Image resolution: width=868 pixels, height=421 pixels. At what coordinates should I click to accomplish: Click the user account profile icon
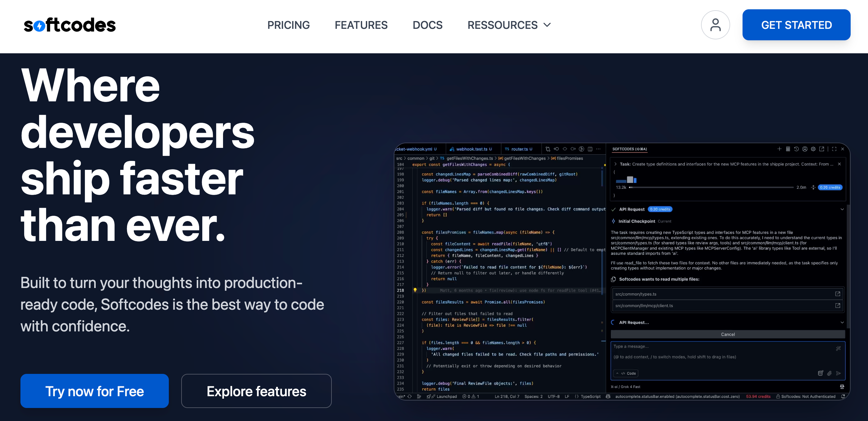coord(715,24)
